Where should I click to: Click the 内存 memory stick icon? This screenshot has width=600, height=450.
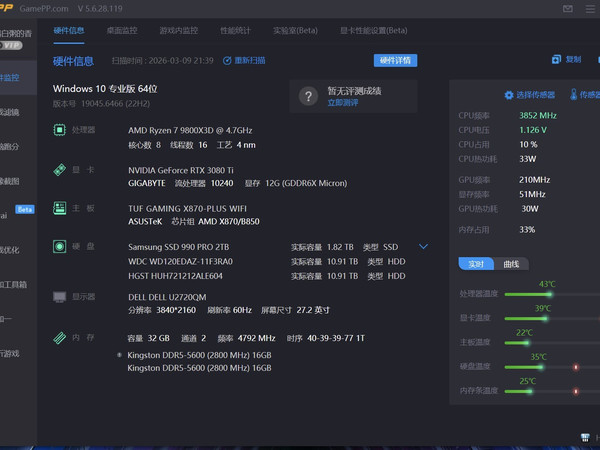click(x=59, y=338)
